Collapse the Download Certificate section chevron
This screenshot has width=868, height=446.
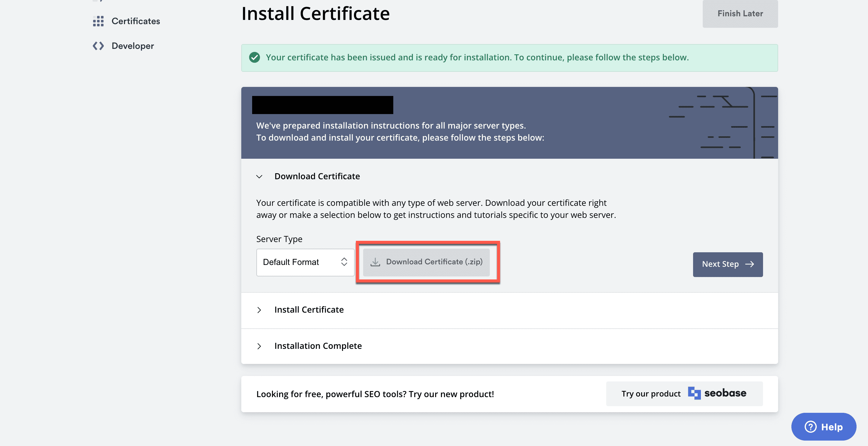click(259, 177)
